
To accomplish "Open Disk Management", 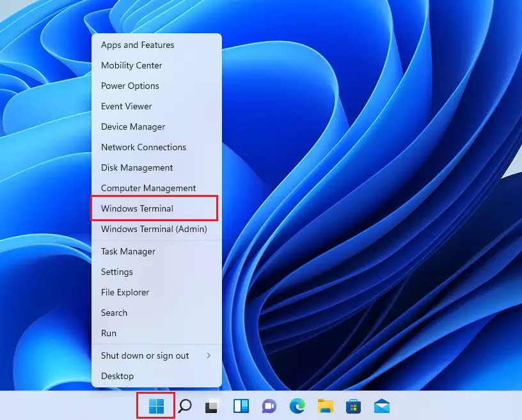I will 157,167.
